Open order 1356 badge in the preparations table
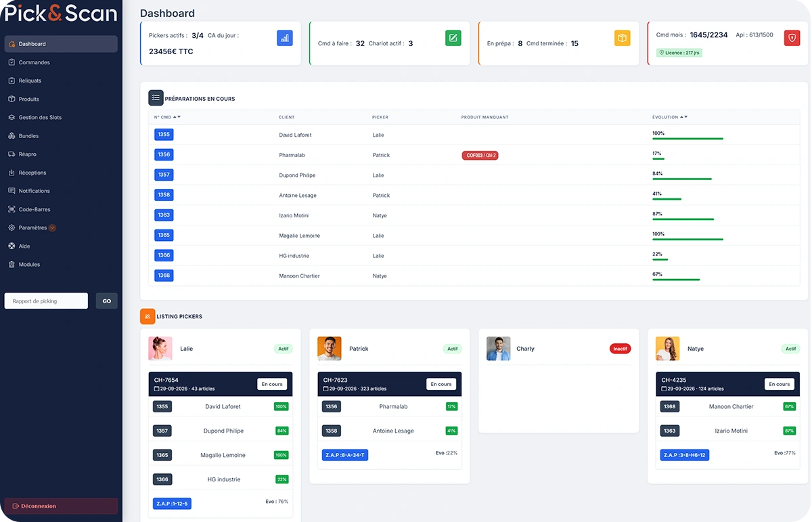812x522 pixels. 164,155
